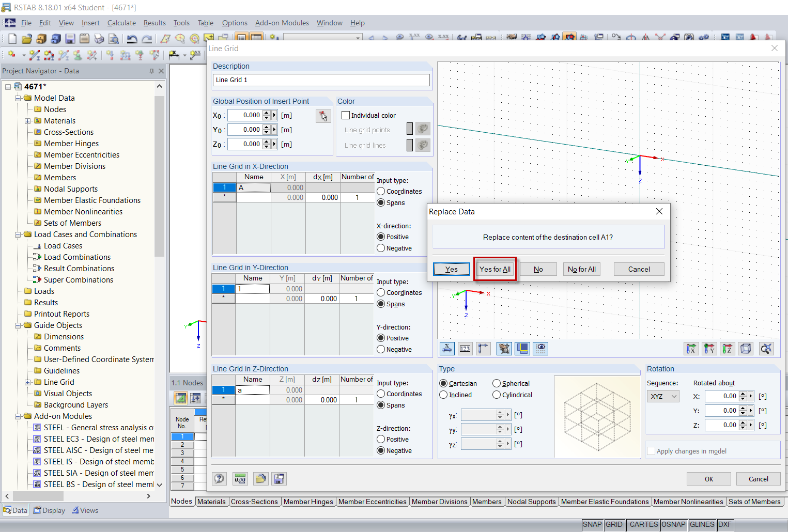
Task: Collapse the Guide Objects tree node
Action: pos(18,325)
